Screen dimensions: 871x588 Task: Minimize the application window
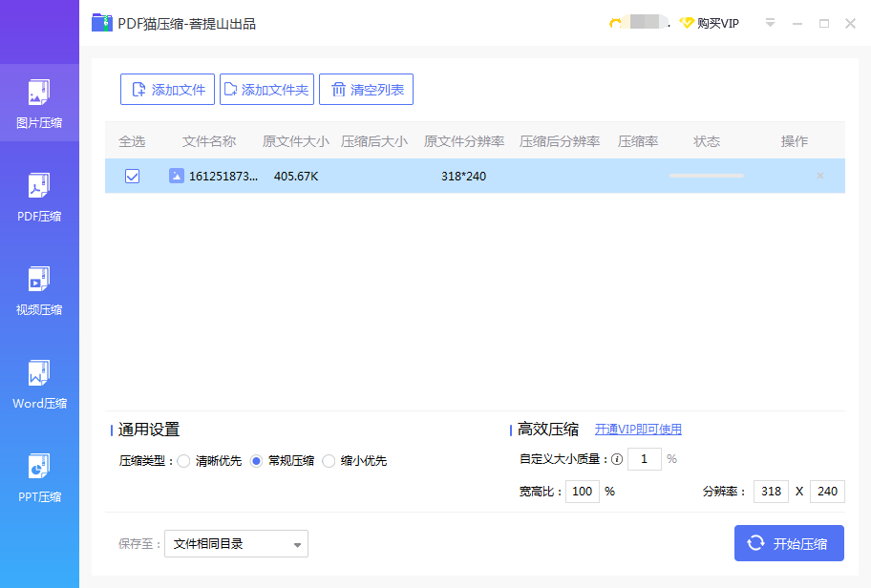(x=797, y=24)
